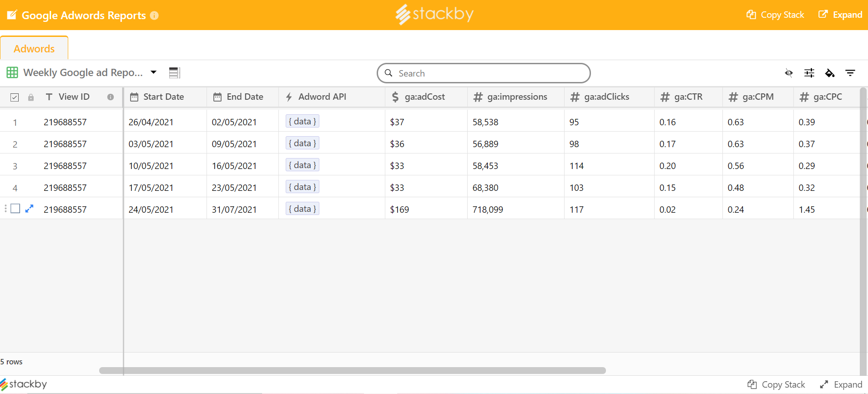
Task: Click the ga:CPM column header
Action: (x=758, y=97)
